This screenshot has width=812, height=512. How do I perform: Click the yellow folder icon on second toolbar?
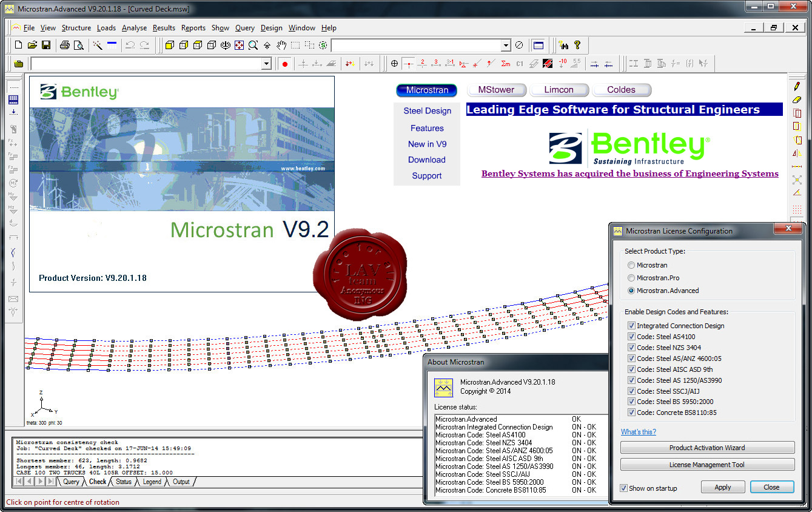pyautogui.click(x=19, y=63)
